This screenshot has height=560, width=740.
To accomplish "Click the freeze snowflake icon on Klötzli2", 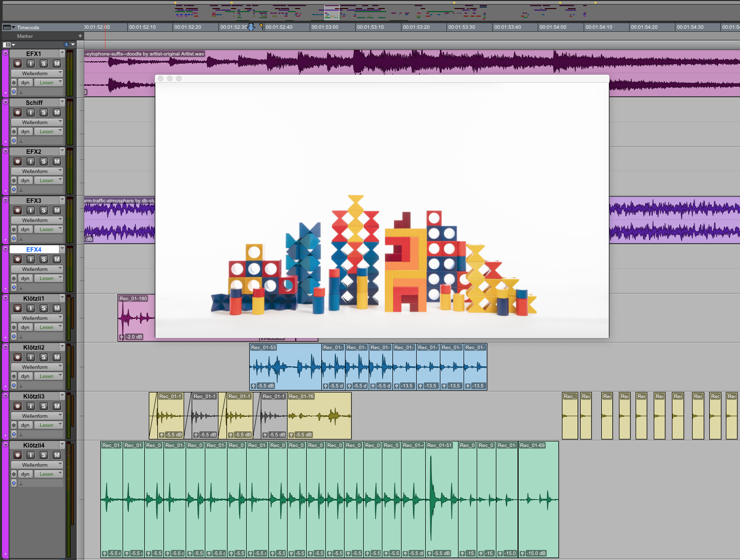I will click(x=14, y=376).
